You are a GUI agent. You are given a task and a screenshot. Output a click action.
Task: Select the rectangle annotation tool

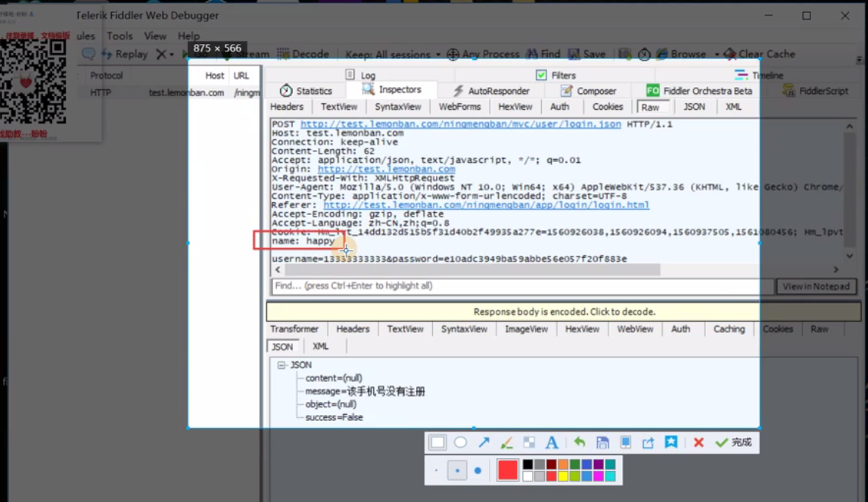coord(437,442)
